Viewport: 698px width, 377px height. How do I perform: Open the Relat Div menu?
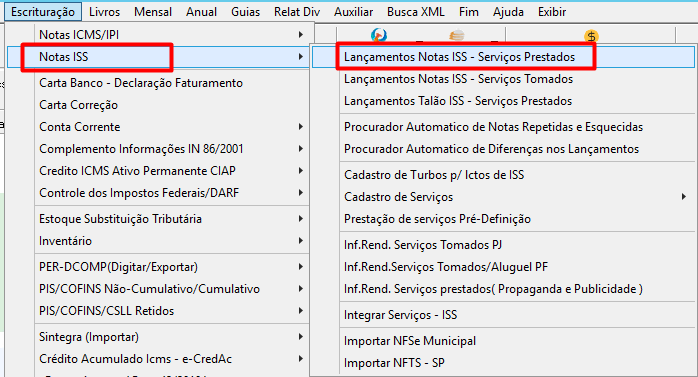coord(297,12)
